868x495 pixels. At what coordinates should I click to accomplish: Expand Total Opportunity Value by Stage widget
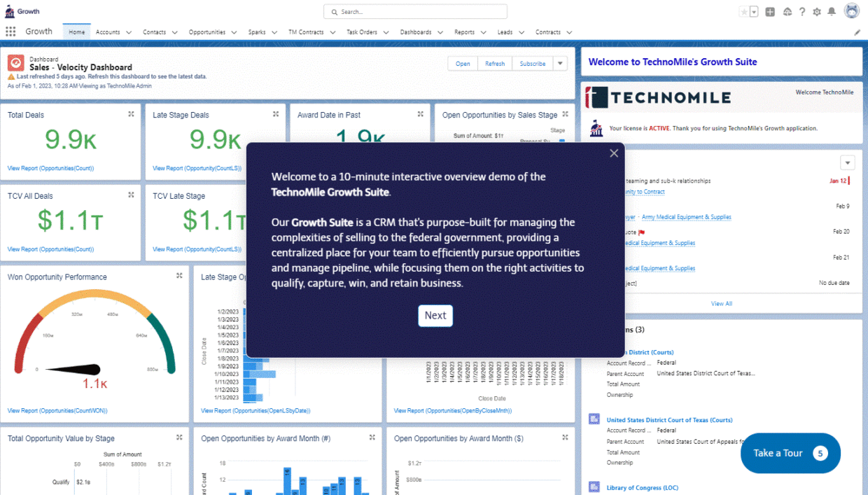coord(179,438)
